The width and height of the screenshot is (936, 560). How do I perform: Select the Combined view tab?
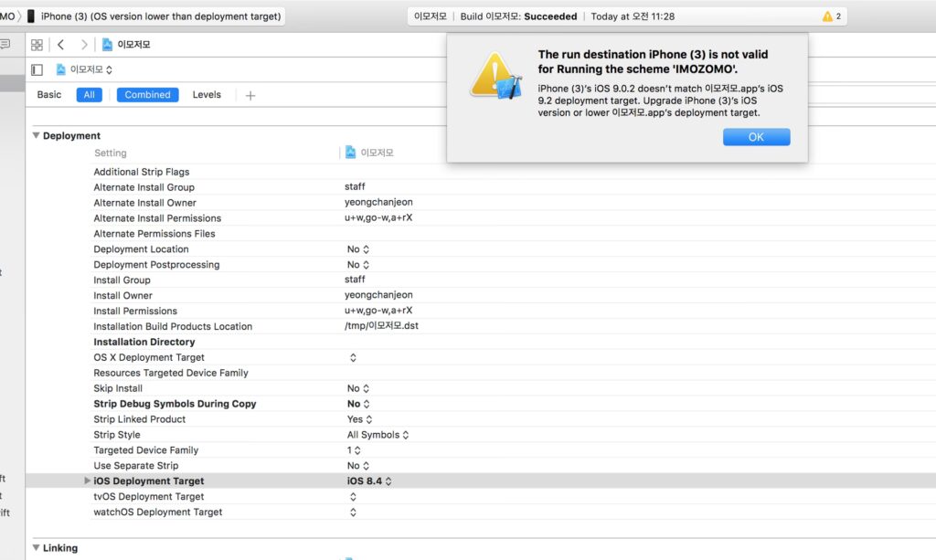pos(147,95)
